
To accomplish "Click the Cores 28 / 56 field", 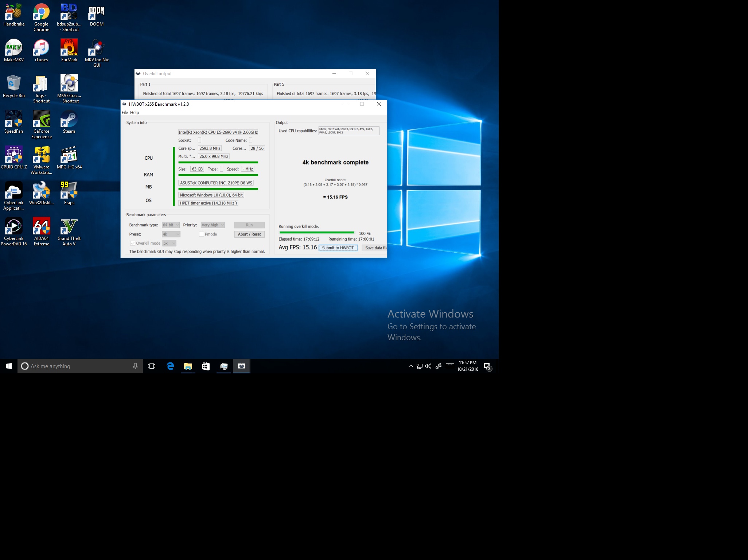I will click(257, 148).
